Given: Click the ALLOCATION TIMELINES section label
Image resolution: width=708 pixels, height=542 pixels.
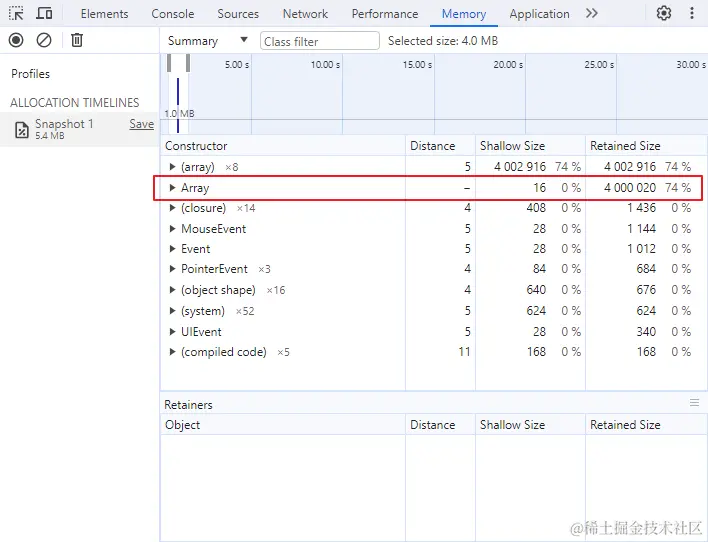Looking at the screenshot, I should tap(75, 103).
